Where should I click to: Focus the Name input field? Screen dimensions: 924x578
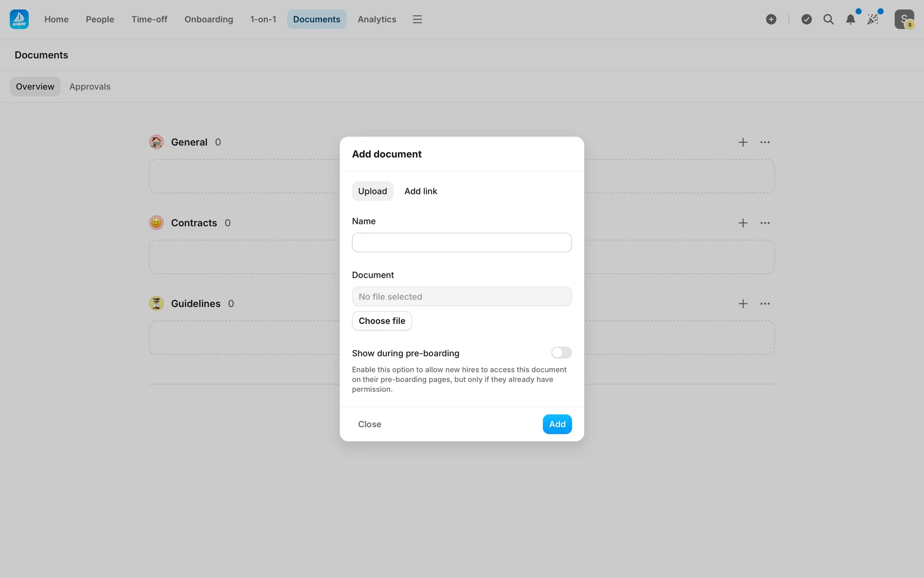point(462,243)
